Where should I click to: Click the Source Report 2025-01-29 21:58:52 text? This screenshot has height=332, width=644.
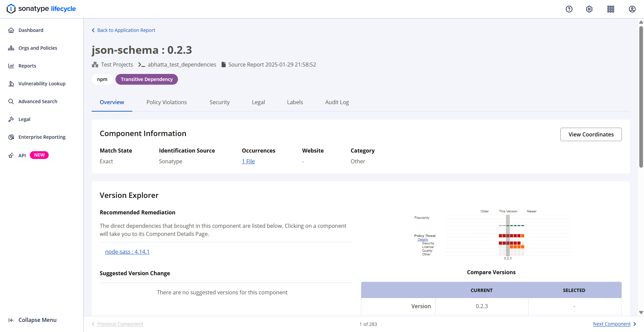click(272, 65)
